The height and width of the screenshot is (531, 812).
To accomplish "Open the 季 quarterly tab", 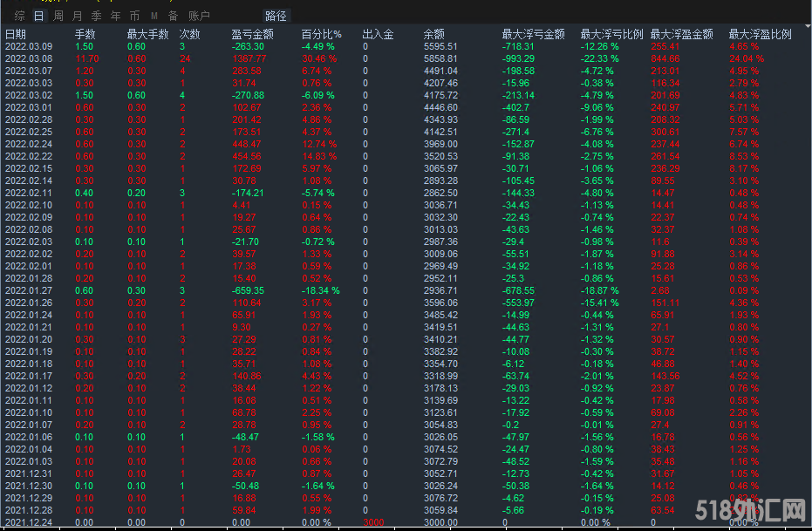I will 96,16.
